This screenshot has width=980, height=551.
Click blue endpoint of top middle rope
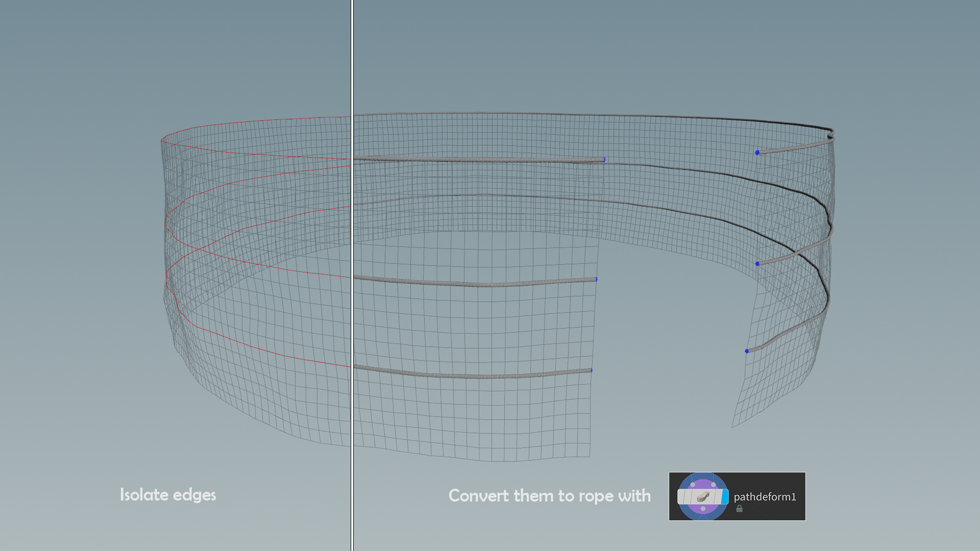click(604, 160)
